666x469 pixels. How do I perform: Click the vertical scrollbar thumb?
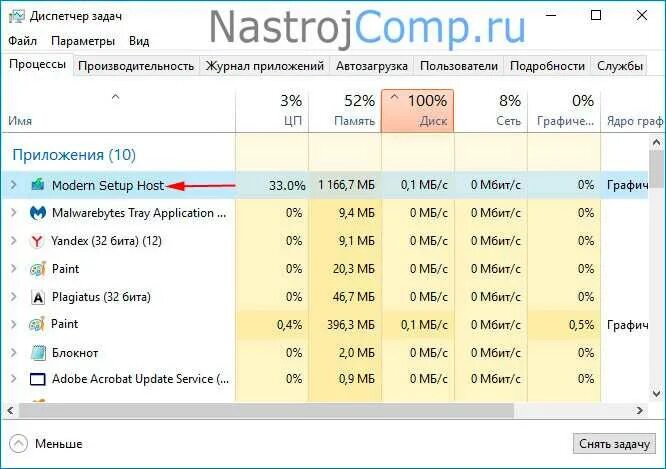(657, 169)
